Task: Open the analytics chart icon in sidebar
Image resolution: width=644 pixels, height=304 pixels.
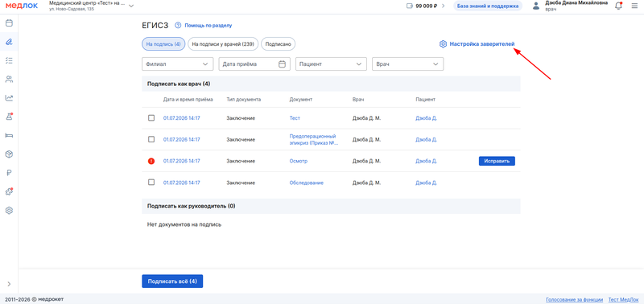Action: click(x=9, y=98)
